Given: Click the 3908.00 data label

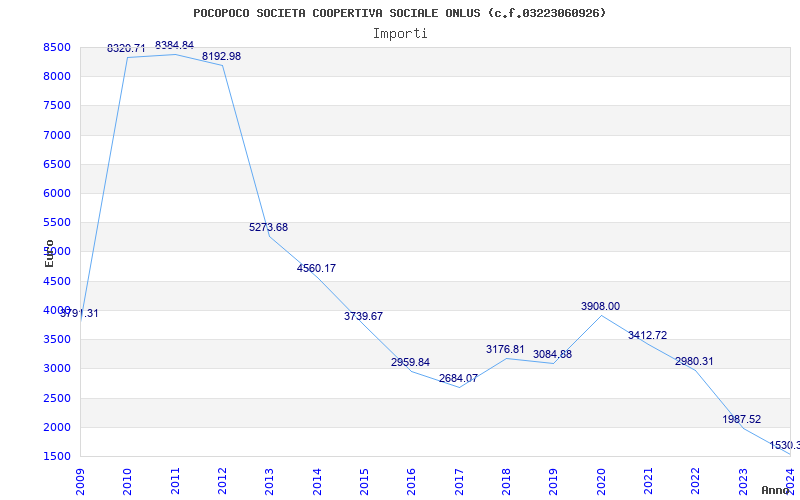Looking at the screenshot, I should [x=601, y=306].
